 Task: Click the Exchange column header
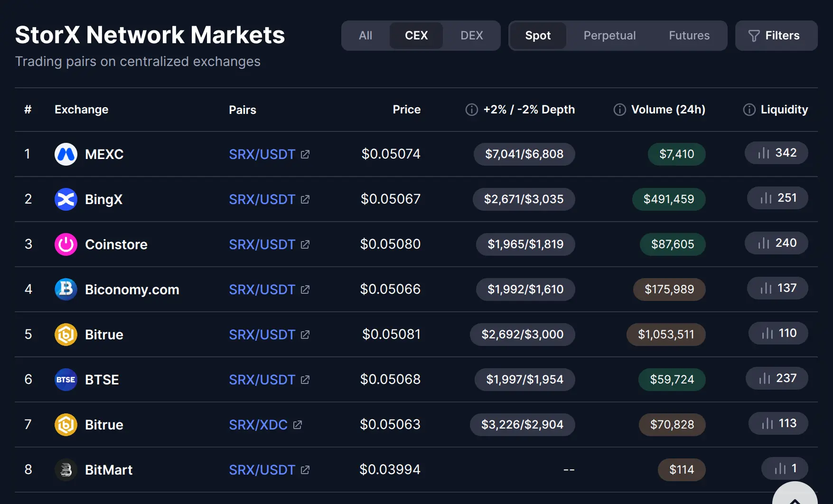(x=82, y=110)
